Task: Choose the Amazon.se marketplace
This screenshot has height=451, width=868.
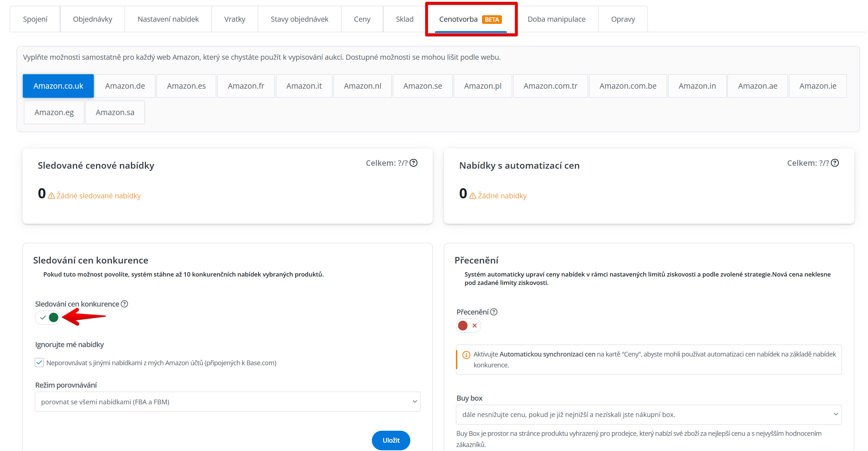Action: click(423, 86)
